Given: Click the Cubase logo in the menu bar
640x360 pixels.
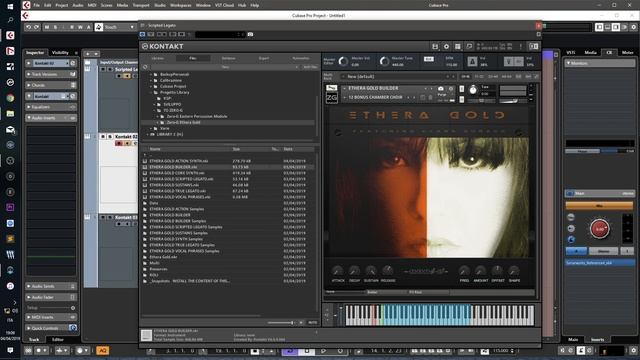Looking at the screenshot, I should pyautogui.click(x=27, y=5).
